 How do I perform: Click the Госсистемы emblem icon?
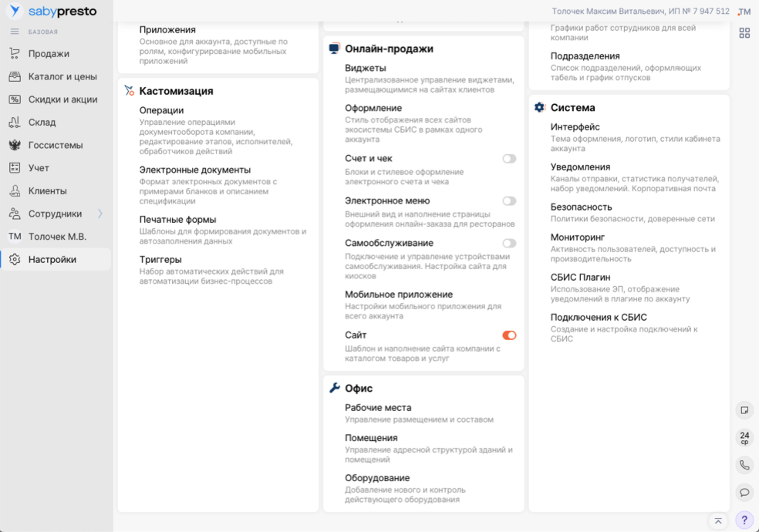15,145
